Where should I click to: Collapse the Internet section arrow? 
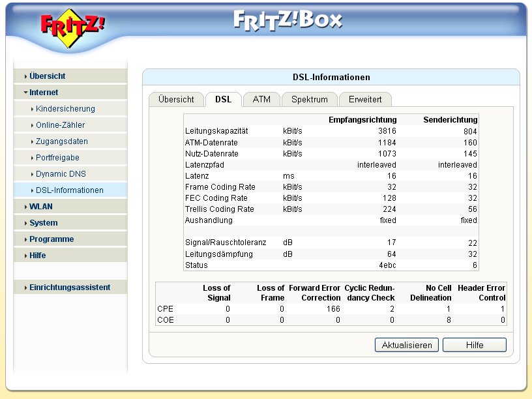(x=26, y=93)
